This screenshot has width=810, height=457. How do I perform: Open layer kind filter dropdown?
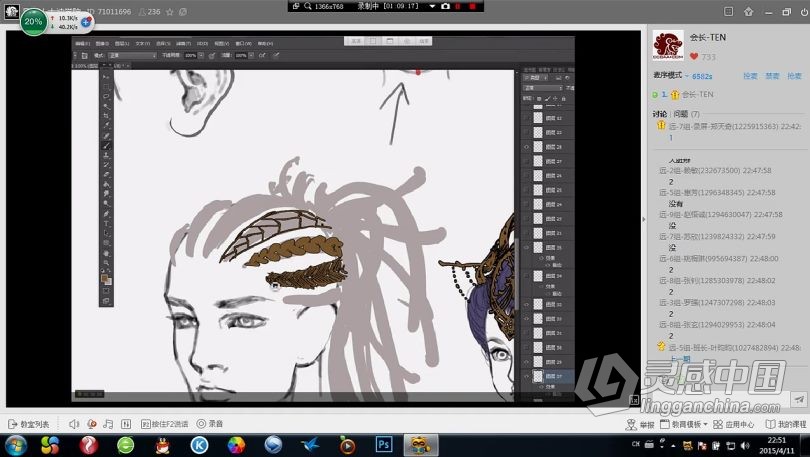537,77
